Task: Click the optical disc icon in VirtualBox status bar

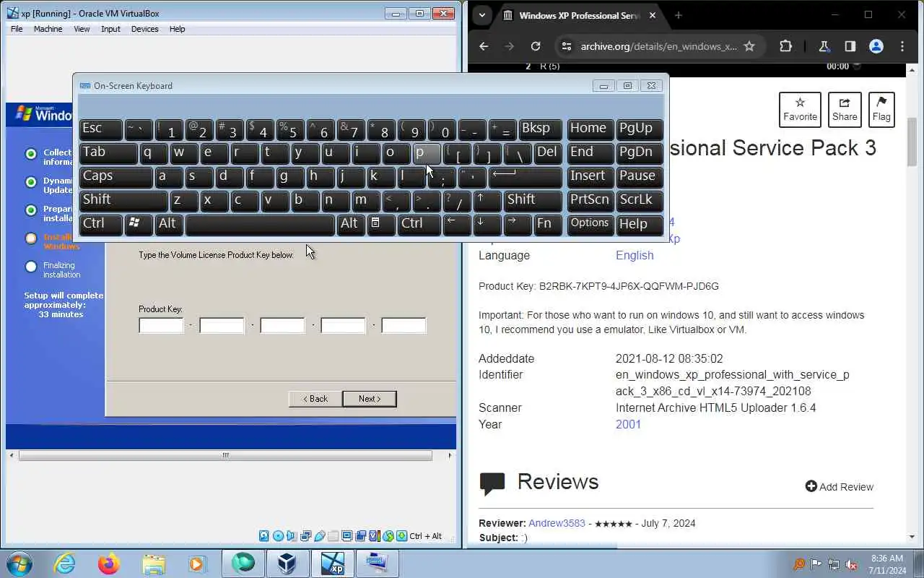Action: 278,536
